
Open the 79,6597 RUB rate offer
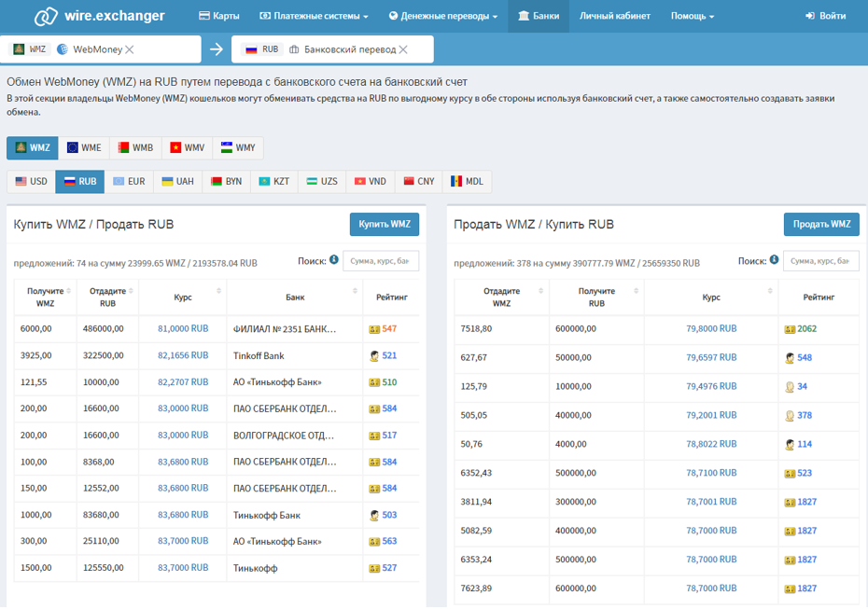tap(711, 357)
